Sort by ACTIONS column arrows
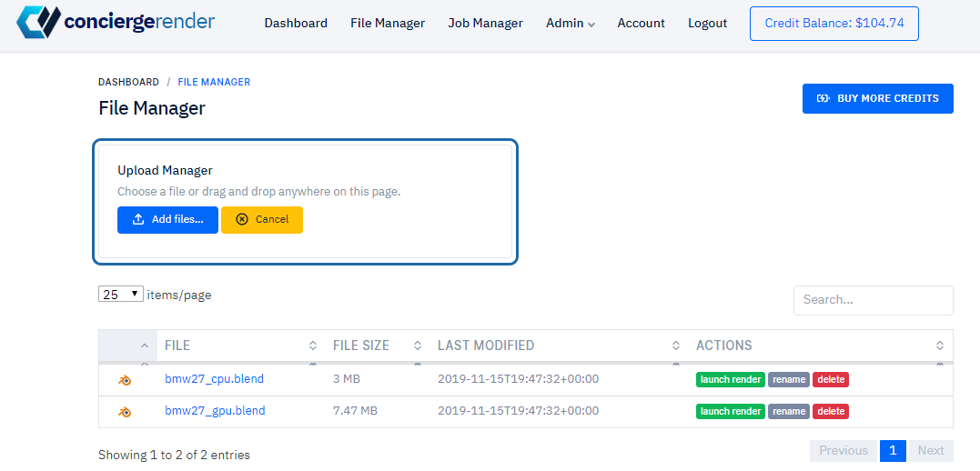The height and width of the screenshot is (471, 980). coord(939,346)
